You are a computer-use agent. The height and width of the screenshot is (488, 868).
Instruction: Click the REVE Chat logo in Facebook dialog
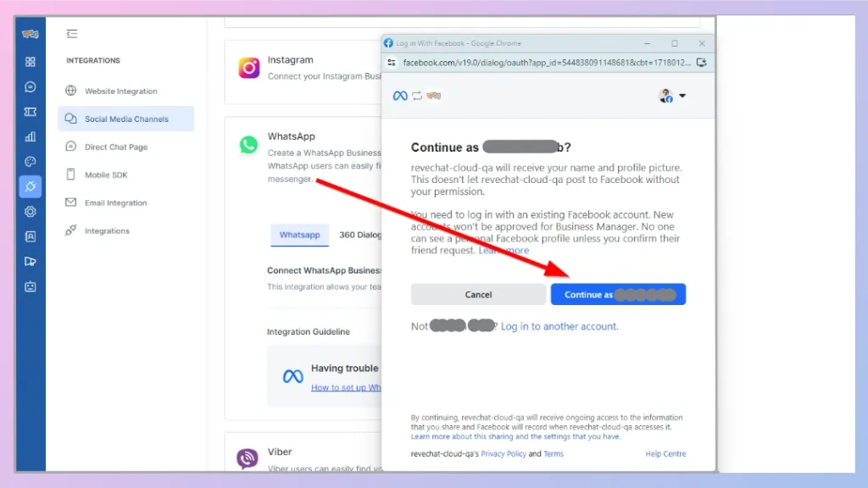433,96
